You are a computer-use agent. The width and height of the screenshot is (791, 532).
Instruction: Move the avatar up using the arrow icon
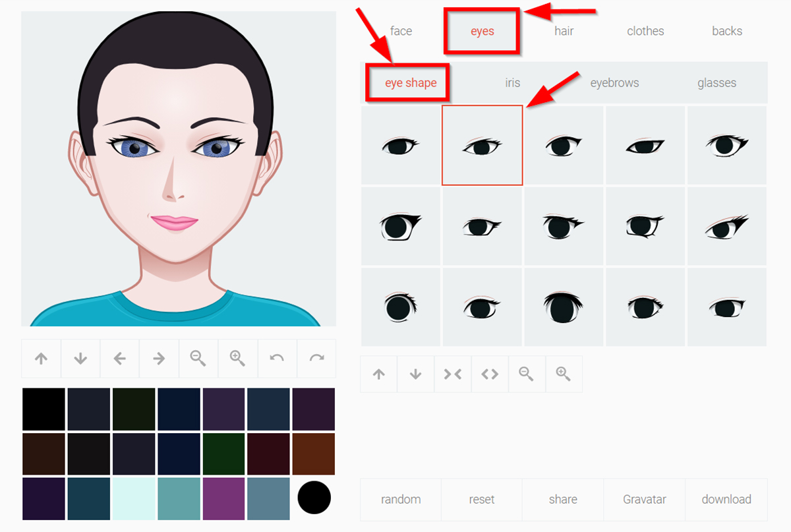(41, 358)
